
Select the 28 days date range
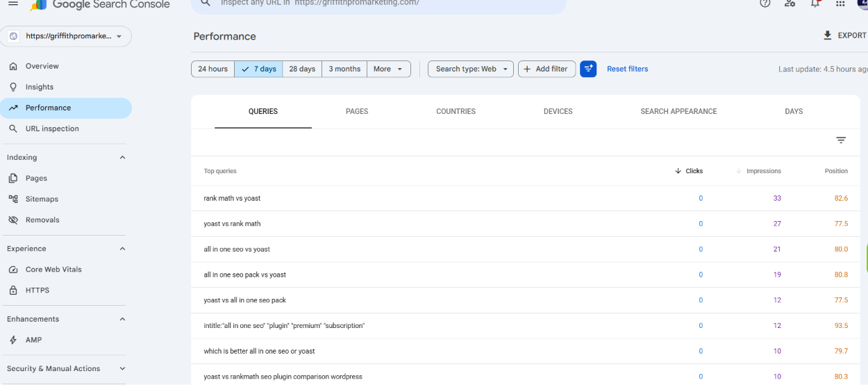302,69
